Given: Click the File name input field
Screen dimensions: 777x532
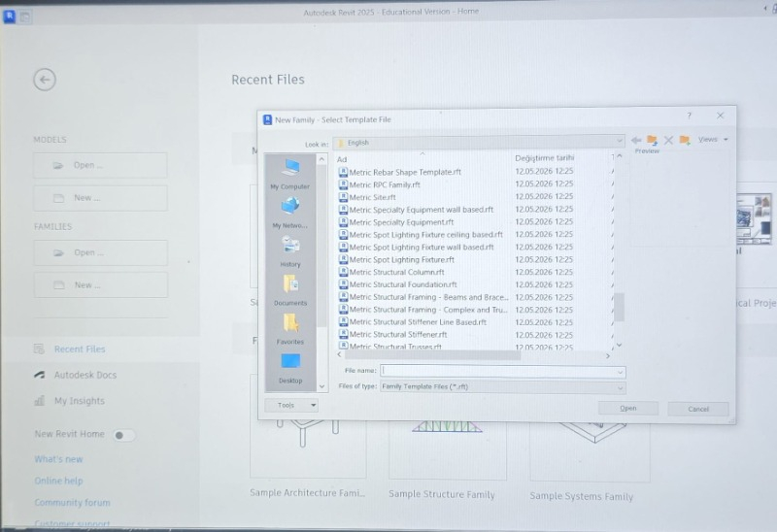Looking at the screenshot, I should (x=498, y=372).
